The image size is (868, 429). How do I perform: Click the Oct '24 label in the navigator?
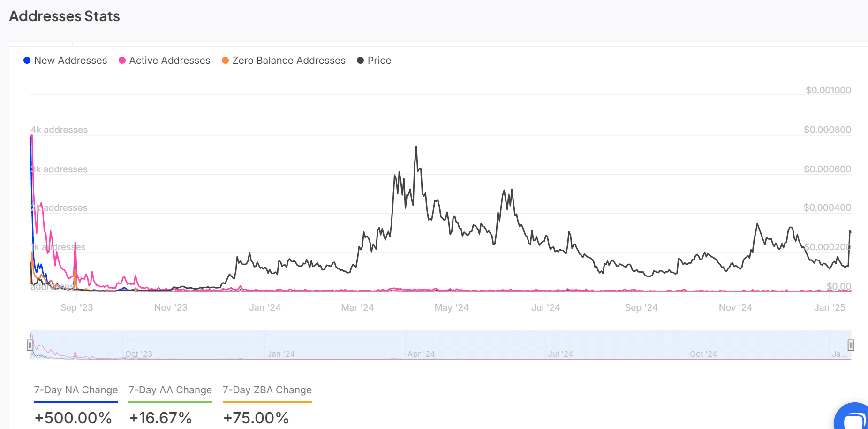pos(703,354)
